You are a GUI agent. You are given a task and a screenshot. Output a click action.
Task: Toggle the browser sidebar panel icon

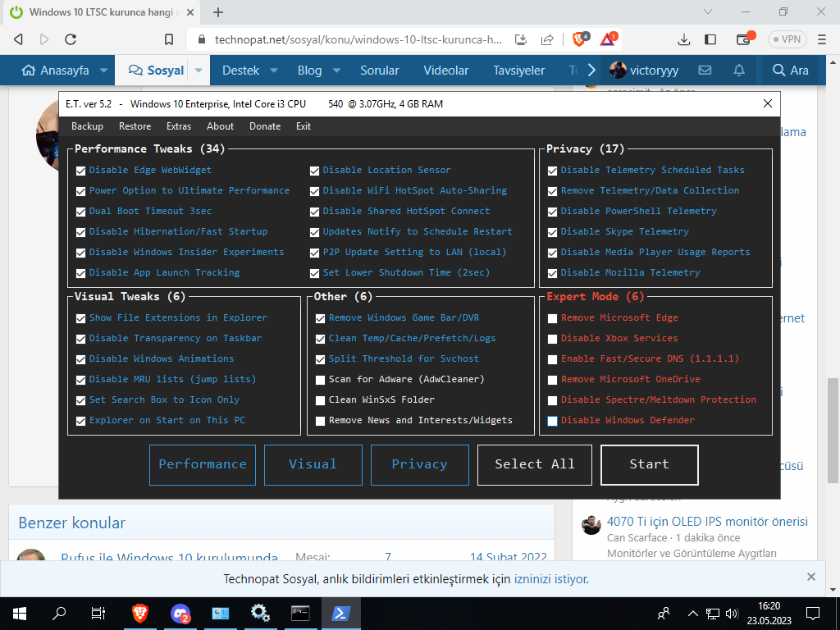tap(710, 39)
